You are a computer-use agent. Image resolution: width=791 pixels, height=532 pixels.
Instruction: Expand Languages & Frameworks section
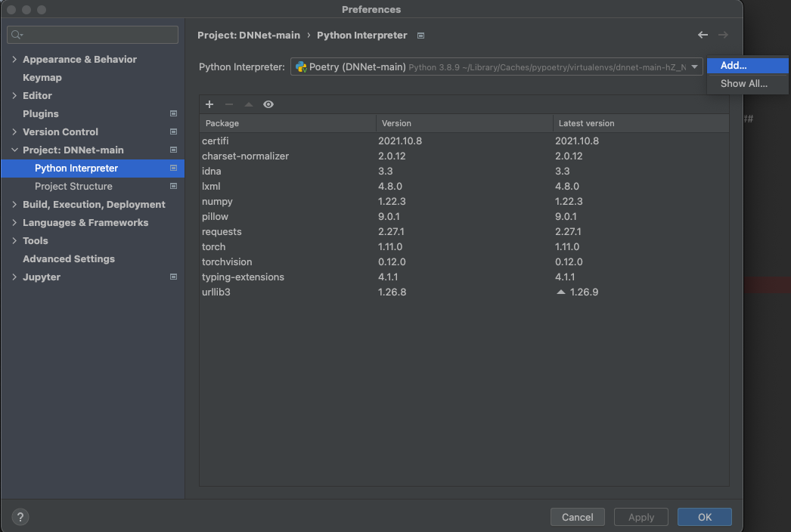[x=14, y=222]
